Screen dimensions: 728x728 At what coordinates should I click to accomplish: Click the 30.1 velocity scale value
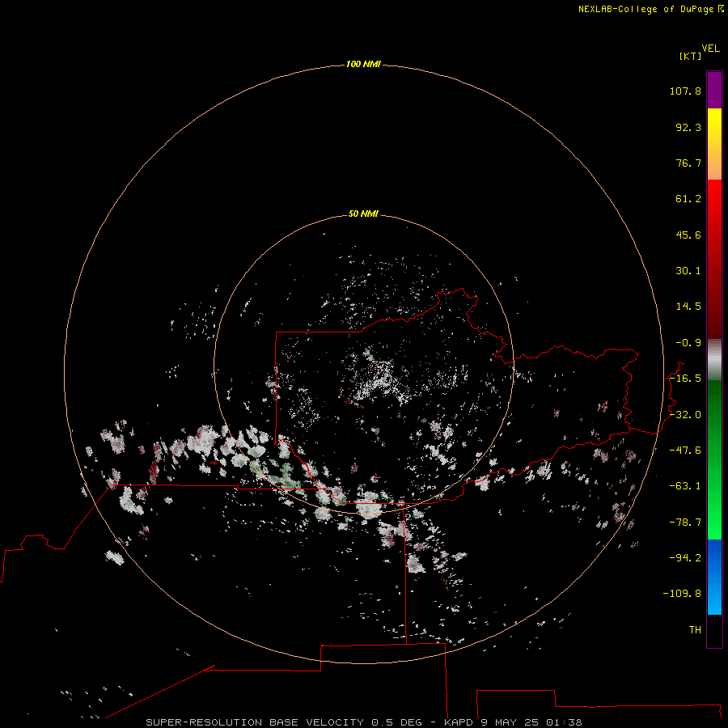(x=688, y=271)
